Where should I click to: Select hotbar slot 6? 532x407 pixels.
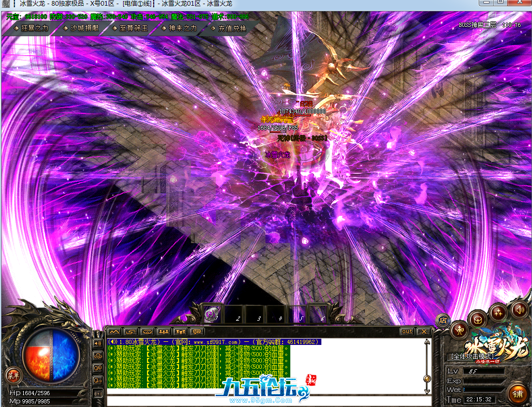pos(319,314)
